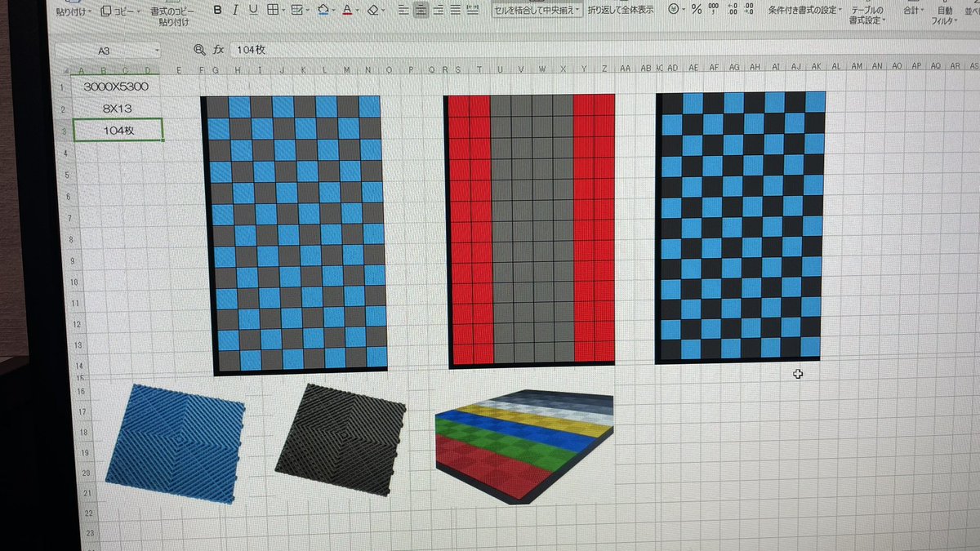The width and height of the screenshot is (980, 551).
Task: Open the 合計 sum dropdown
Action: pos(923,11)
